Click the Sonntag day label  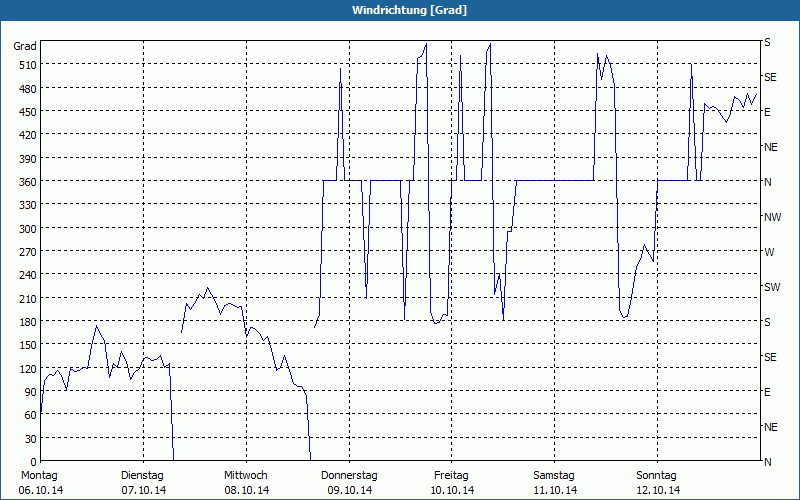click(656, 476)
